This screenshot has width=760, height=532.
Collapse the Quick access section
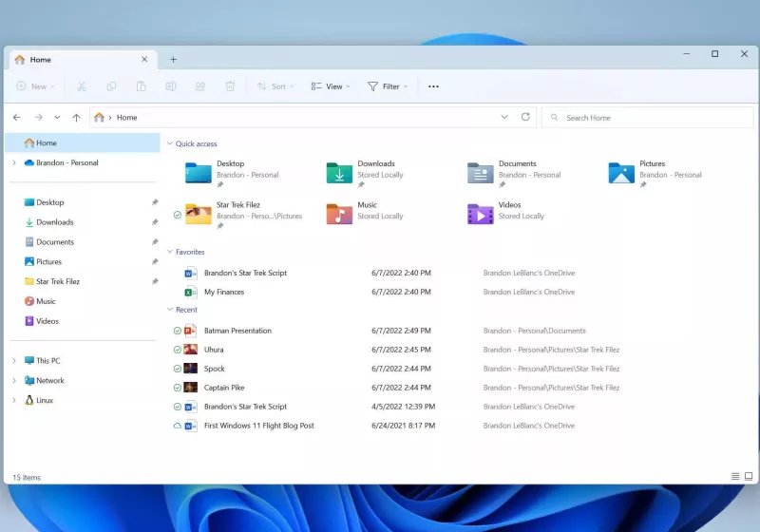pyautogui.click(x=170, y=144)
